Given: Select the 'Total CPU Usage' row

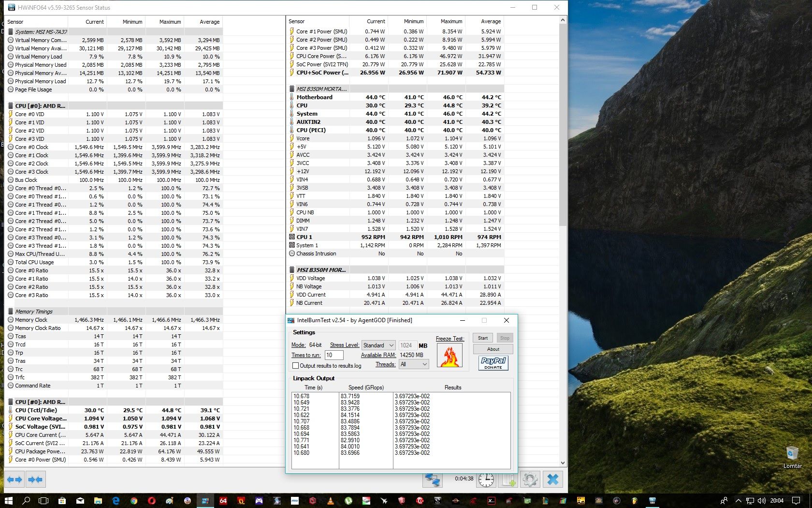Looking at the screenshot, I should [x=114, y=262].
